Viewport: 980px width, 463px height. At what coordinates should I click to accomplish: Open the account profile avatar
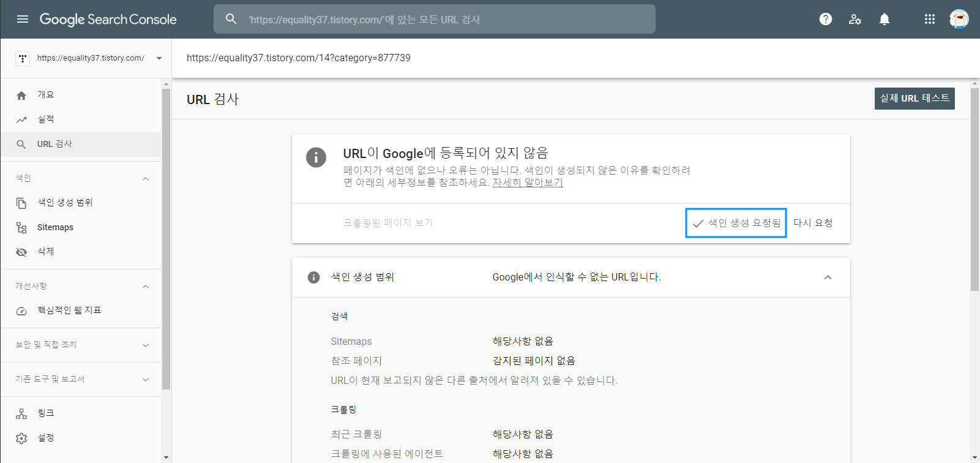[959, 19]
